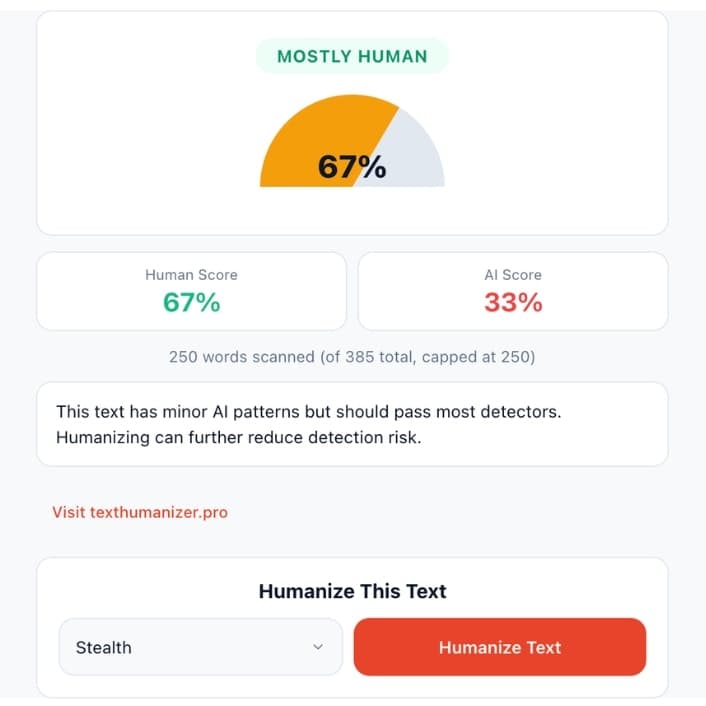Select the Stealth label in mode selector
This screenshot has width=706, height=706.
click(x=104, y=648)
